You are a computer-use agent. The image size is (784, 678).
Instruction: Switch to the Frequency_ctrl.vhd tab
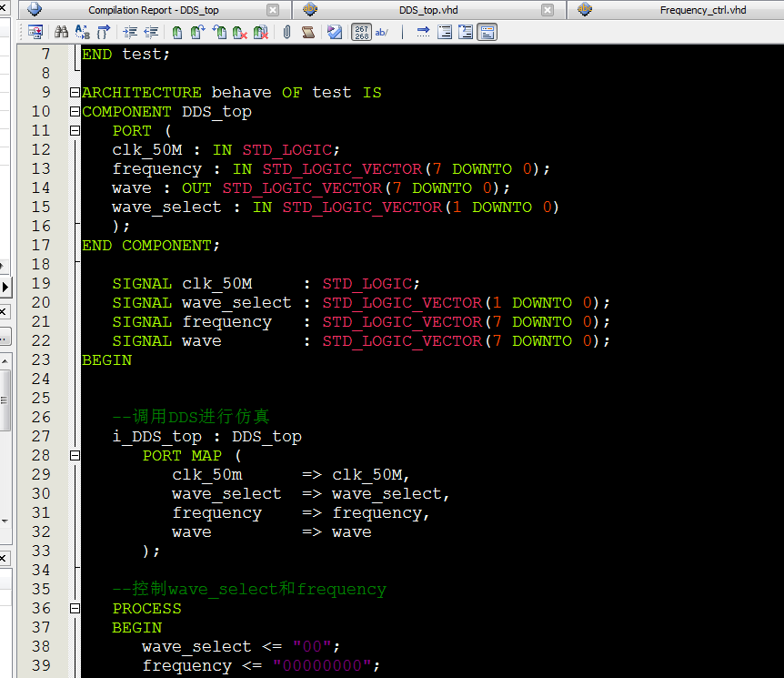[702, 10]
